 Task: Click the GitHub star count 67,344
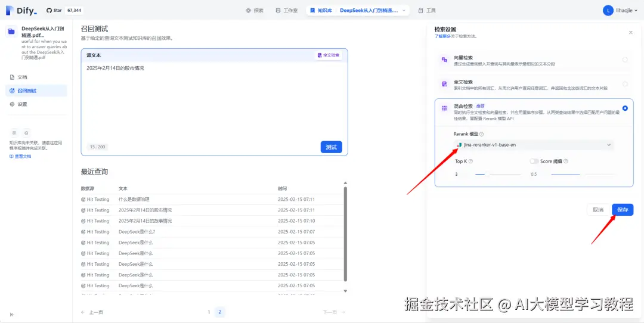point(74,10)
